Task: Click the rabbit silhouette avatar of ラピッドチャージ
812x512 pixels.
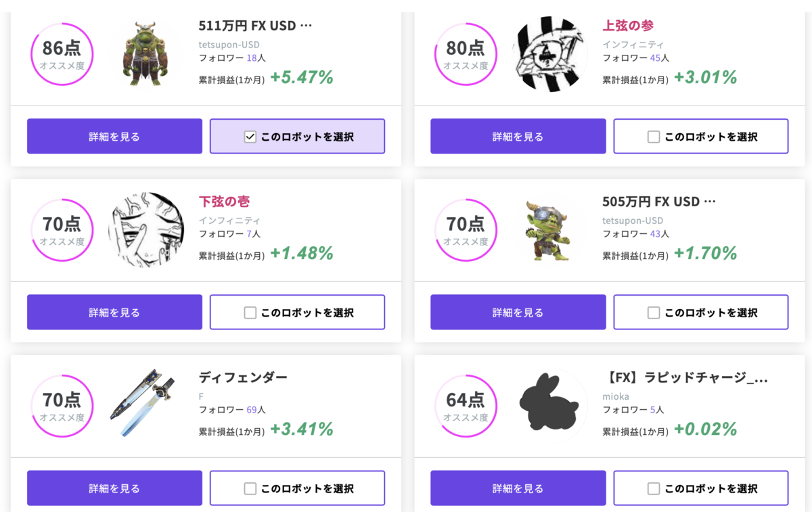Action: coord(549,403)
